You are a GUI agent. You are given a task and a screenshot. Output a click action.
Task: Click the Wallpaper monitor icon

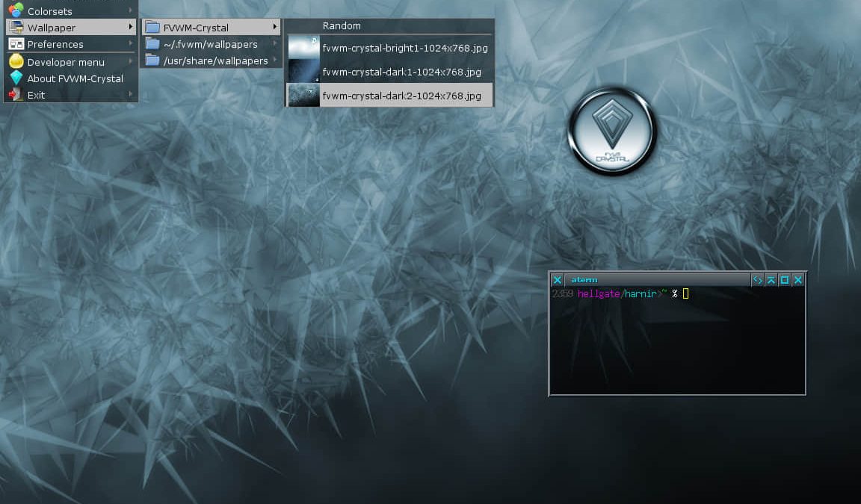[16, 27]
